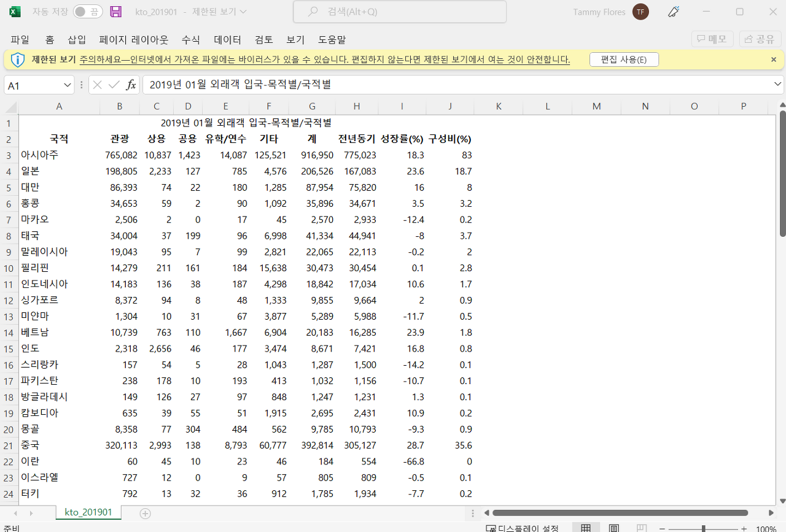Select column H header
This screenshot has width=786, height=532.
tap(357, 106)
